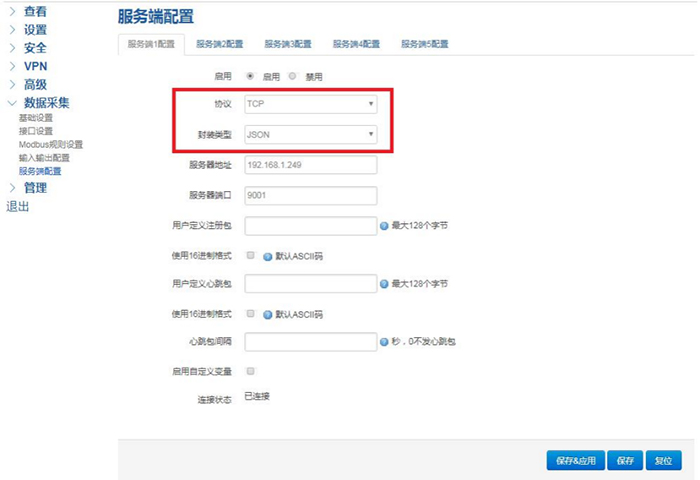The image size is (700, 480).
Task: Switch to 服务端3配置 tab
Action: coord(288,44)
